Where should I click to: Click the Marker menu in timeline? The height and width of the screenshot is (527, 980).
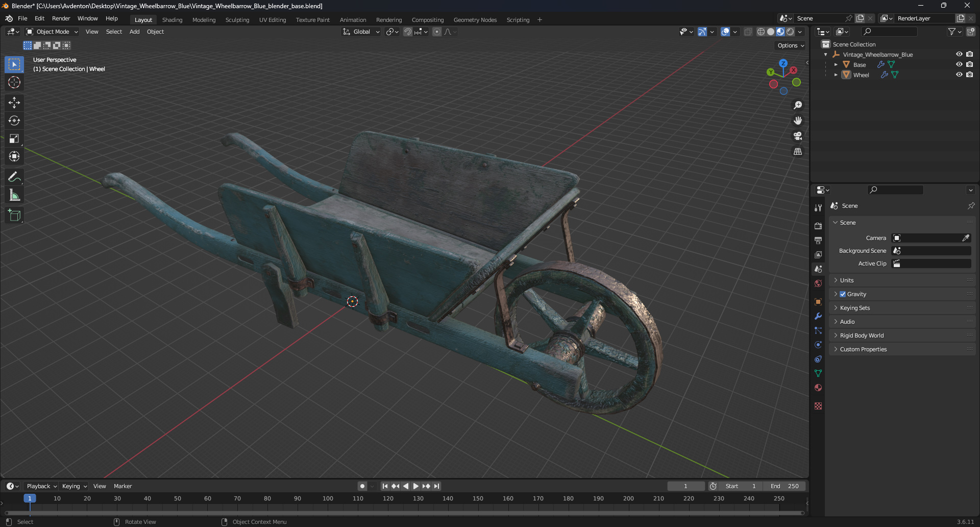(122, 486)
